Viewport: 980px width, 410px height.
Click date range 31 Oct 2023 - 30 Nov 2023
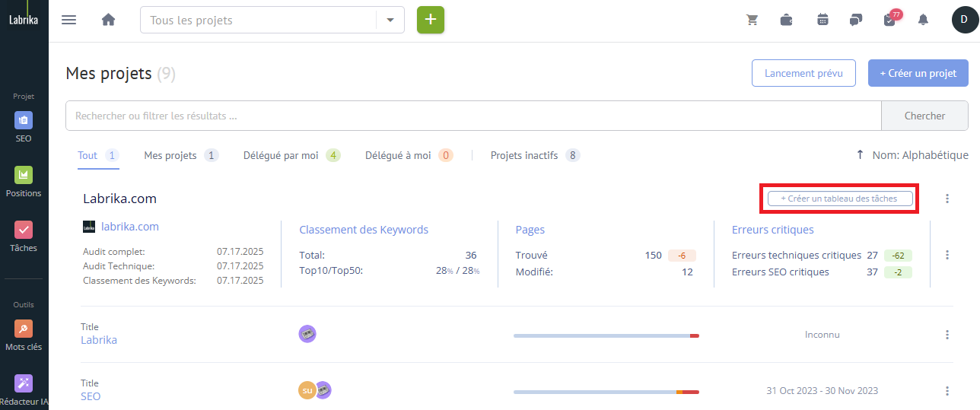point(822,391)
